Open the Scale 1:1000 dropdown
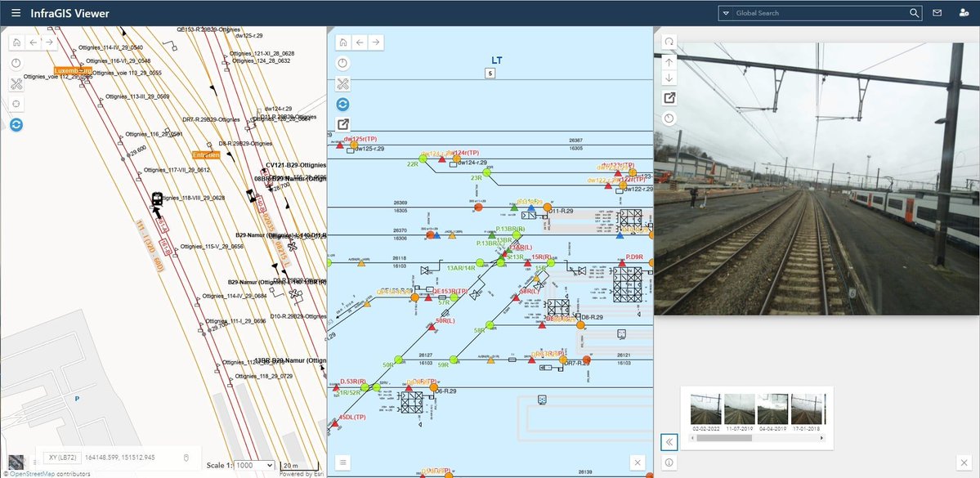The image size is (980, 478). coord(254,466)
